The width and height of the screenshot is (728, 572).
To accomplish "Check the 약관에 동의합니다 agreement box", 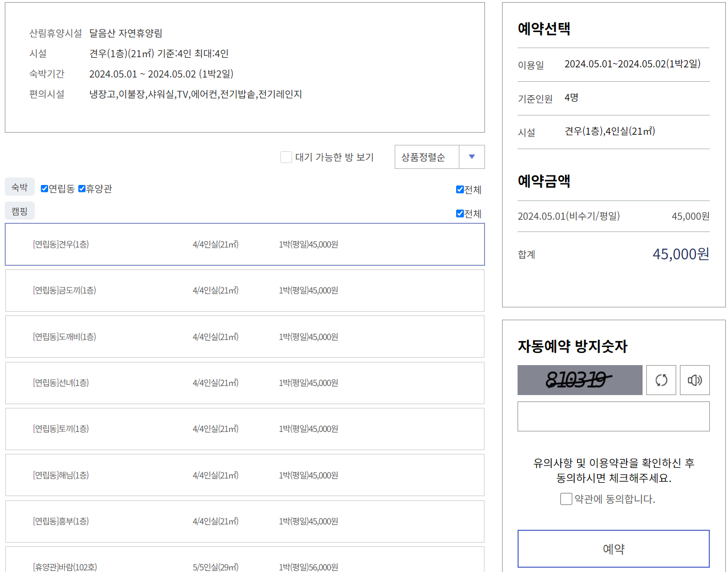I will (566, 499).
